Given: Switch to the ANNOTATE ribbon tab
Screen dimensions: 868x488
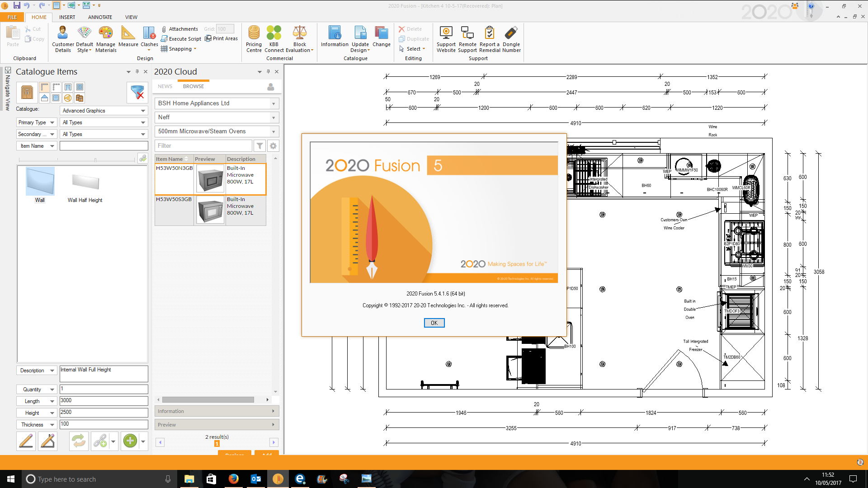Looking at the screenshot, I should pos(100,17).
